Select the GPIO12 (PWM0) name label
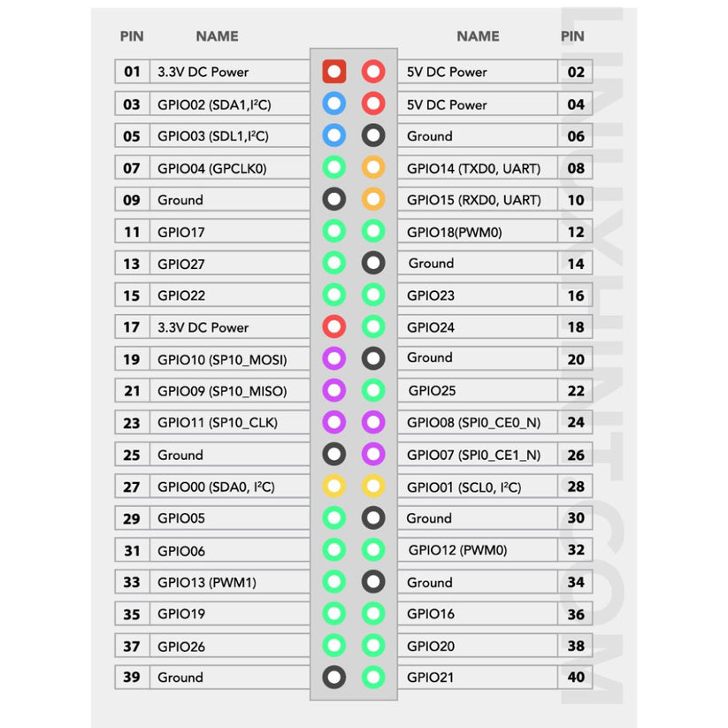The width and height of the screenshot is (728, 728). [x=457, y=550]
